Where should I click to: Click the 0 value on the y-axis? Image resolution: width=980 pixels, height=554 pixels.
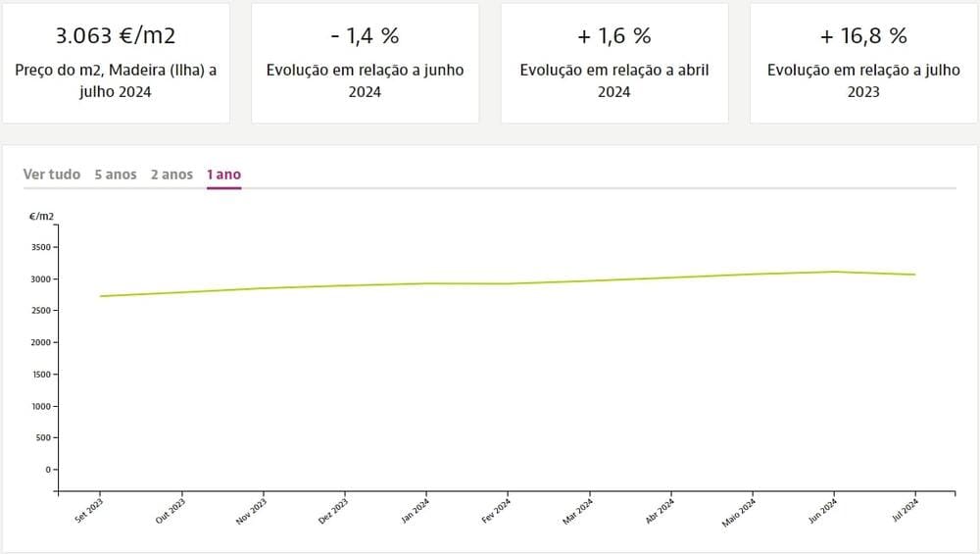click(47, 470)
